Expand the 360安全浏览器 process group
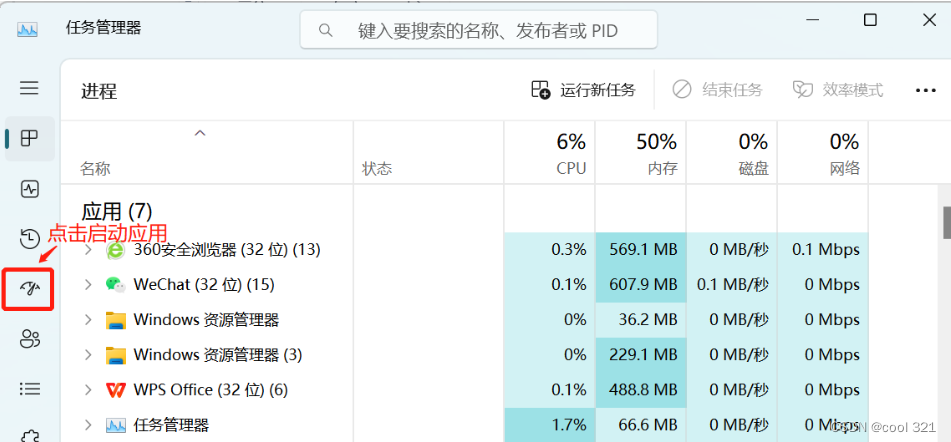 point(88,249)
